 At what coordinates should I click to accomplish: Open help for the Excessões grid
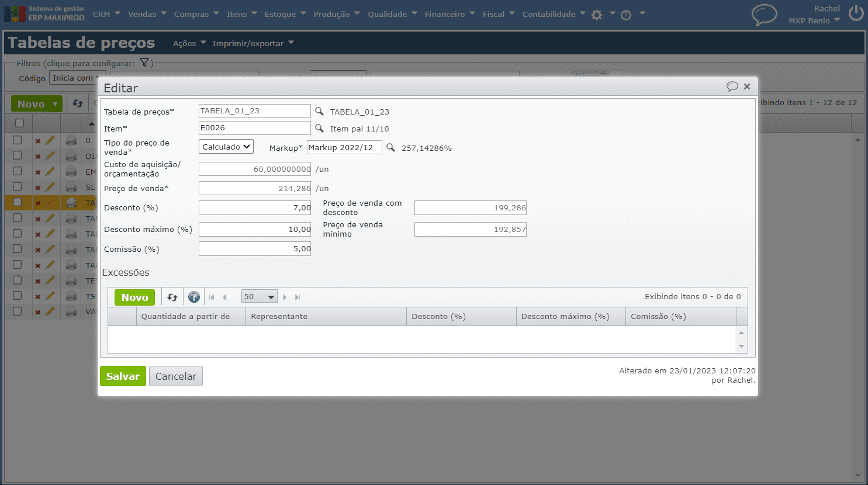click(194, 297)
